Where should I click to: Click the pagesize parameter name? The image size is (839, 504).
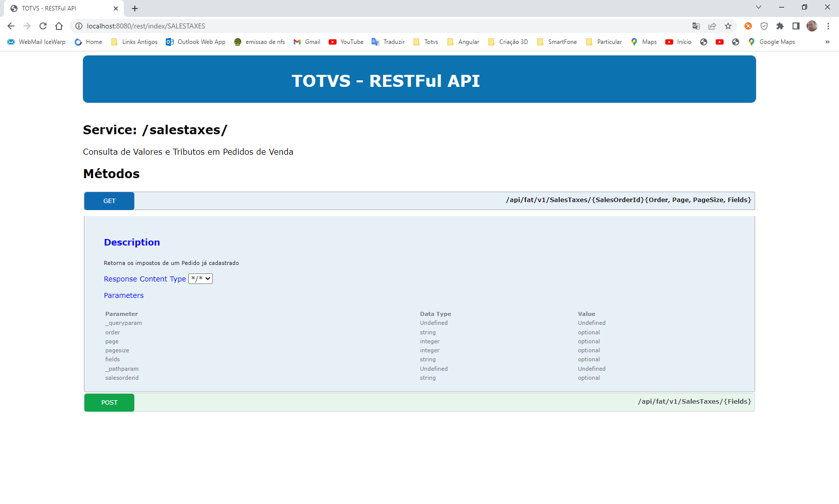[117, 350]
